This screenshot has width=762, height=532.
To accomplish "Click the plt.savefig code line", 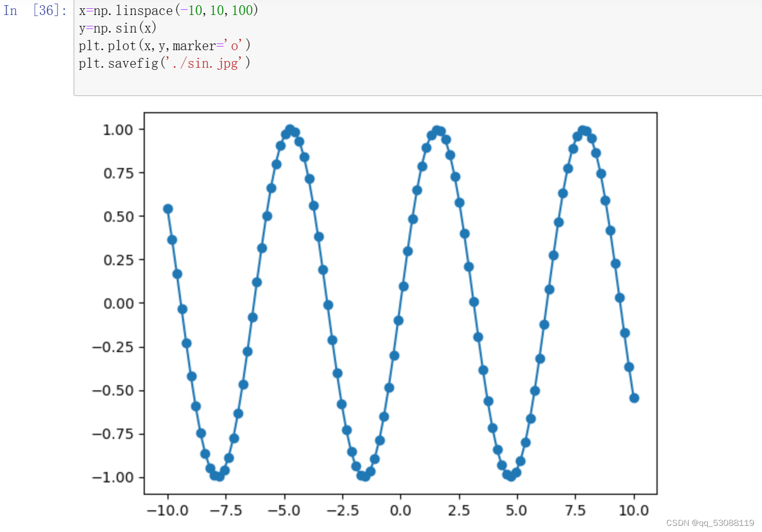I will click(164, 63).
